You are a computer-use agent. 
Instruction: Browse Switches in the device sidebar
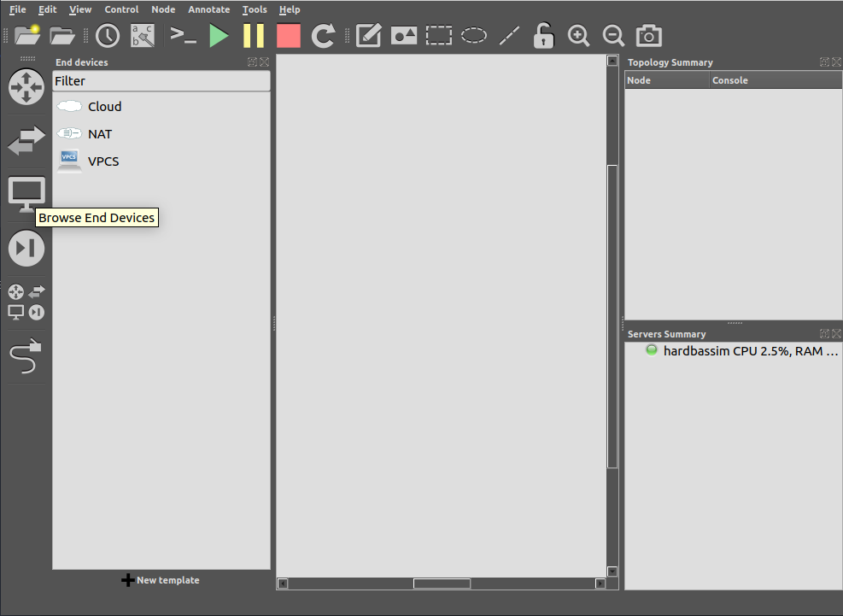(26, 140)
